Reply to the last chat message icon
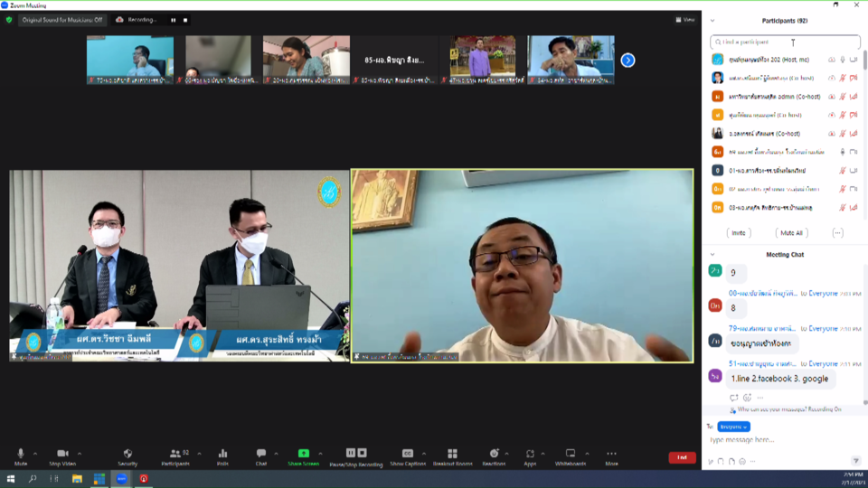 (733, 398)
